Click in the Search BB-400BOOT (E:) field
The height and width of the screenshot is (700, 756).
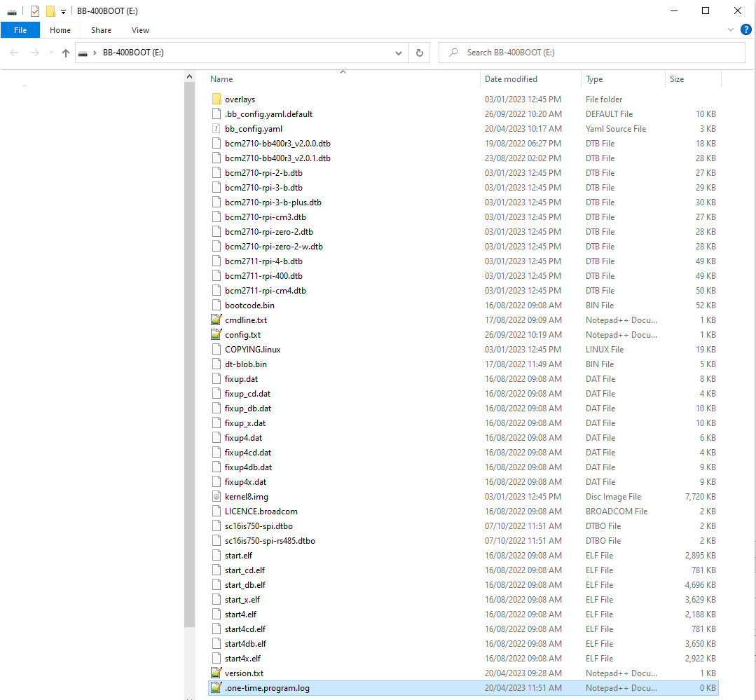pos(596,53)
